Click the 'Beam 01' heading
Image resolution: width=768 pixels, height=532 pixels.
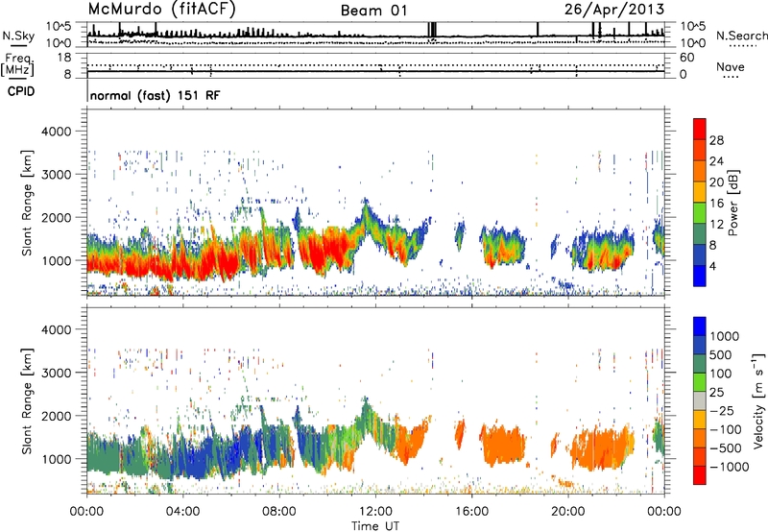(374, 11)
